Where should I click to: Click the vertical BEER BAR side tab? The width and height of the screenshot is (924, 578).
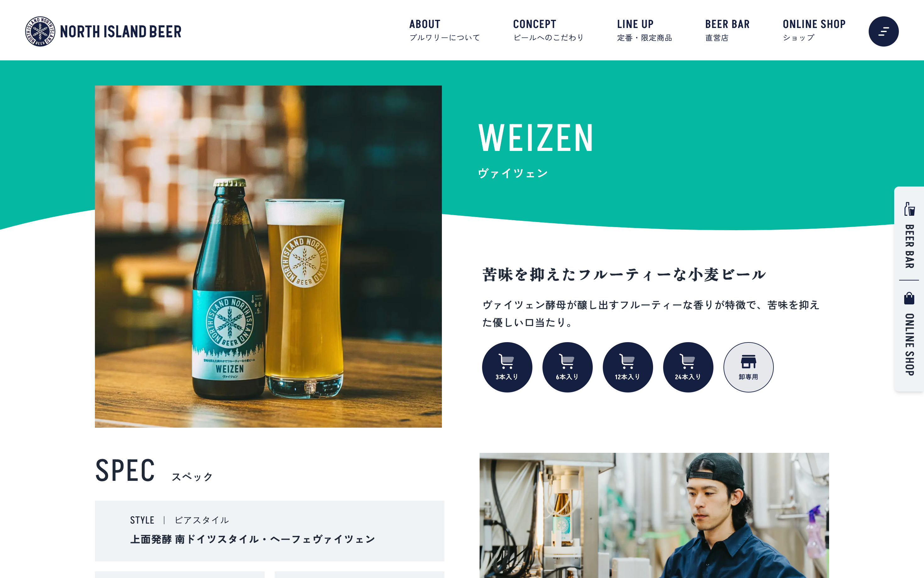[909, 235]
